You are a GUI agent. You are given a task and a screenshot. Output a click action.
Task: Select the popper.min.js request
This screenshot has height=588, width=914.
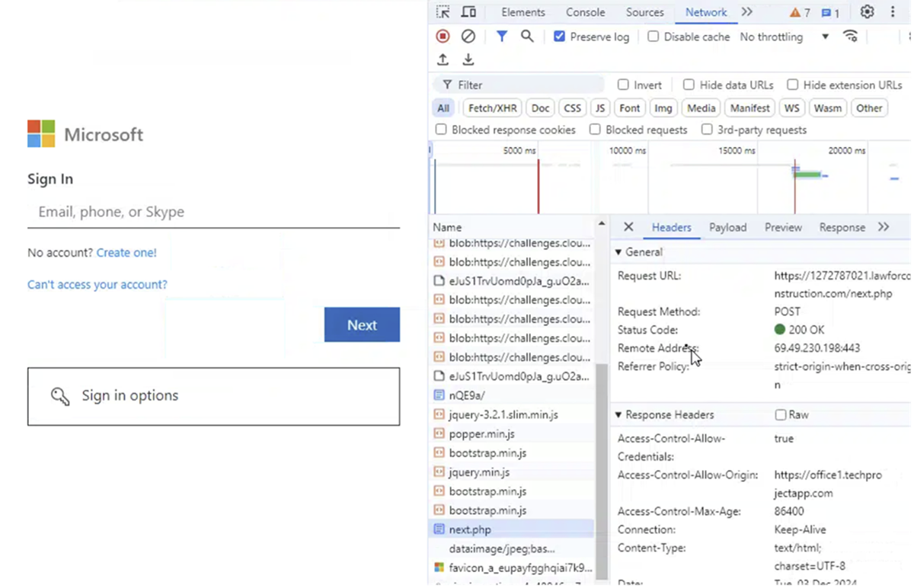click(511, 433)
